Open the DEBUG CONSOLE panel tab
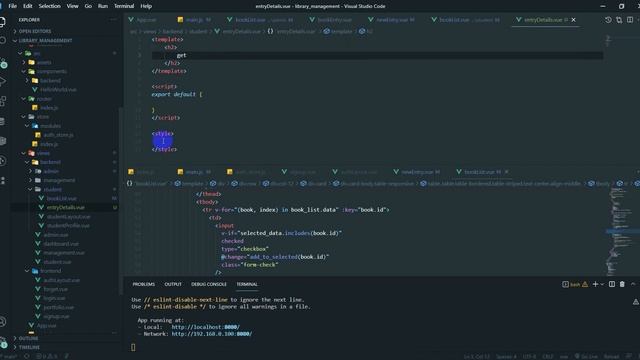The height and width of the screenshot is (360, 640). 209,284
